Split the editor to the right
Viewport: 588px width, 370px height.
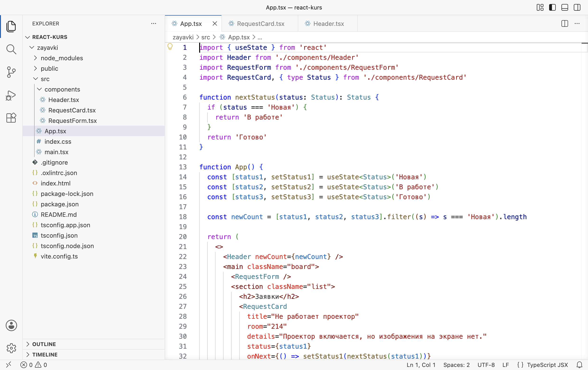pyautogui.click(x=565, y=23)
